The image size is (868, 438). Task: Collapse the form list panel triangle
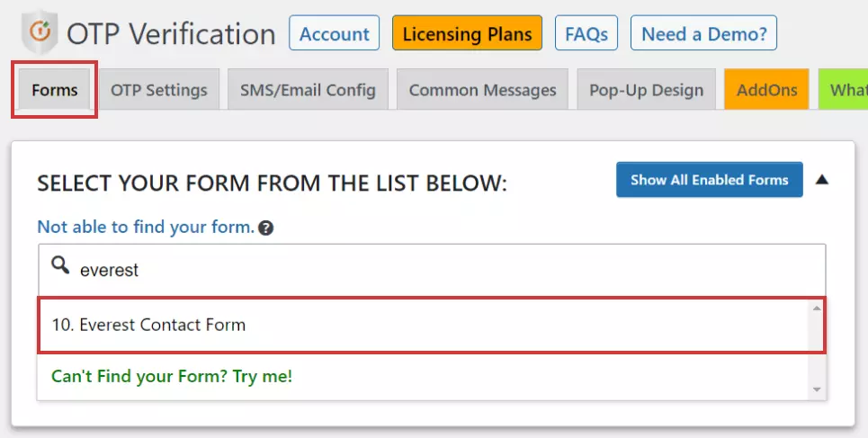pos(821,180)
